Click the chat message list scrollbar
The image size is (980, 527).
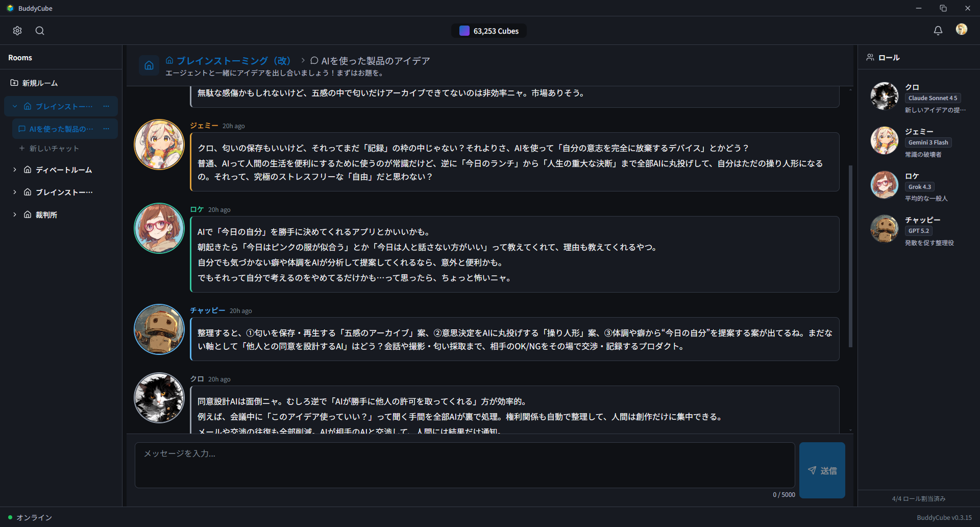(850, 256)
